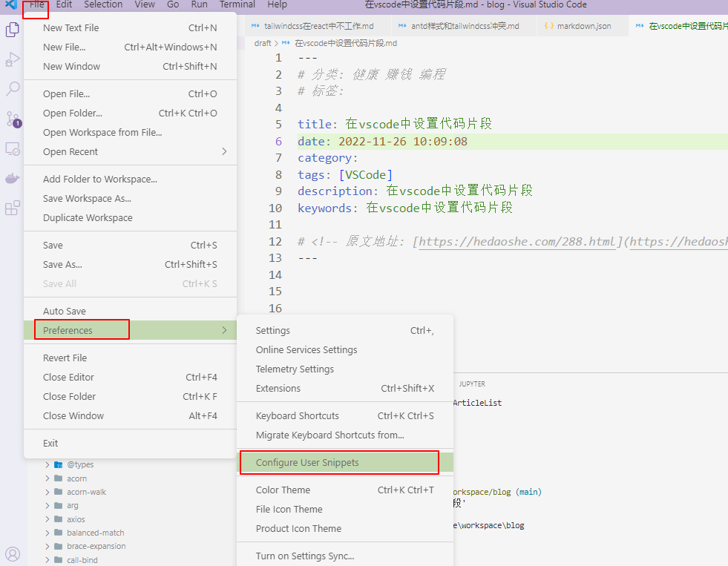Select Color Theme in Preferences submenu
The image size is (728, 566).
click(x=283, y=490)
